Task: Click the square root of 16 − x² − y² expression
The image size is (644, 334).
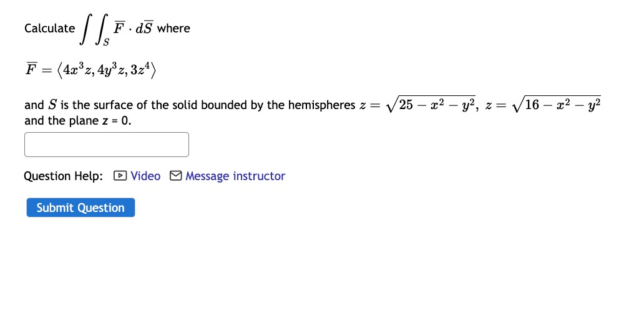Action: (x=557, y=104)
